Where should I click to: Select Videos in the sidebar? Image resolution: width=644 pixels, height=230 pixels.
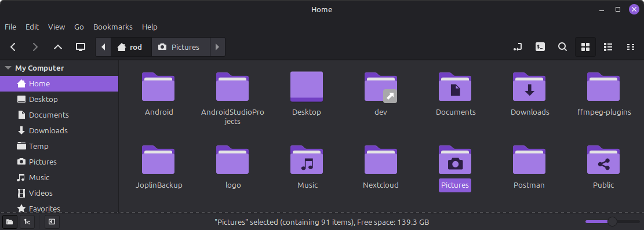click(59, 193)
